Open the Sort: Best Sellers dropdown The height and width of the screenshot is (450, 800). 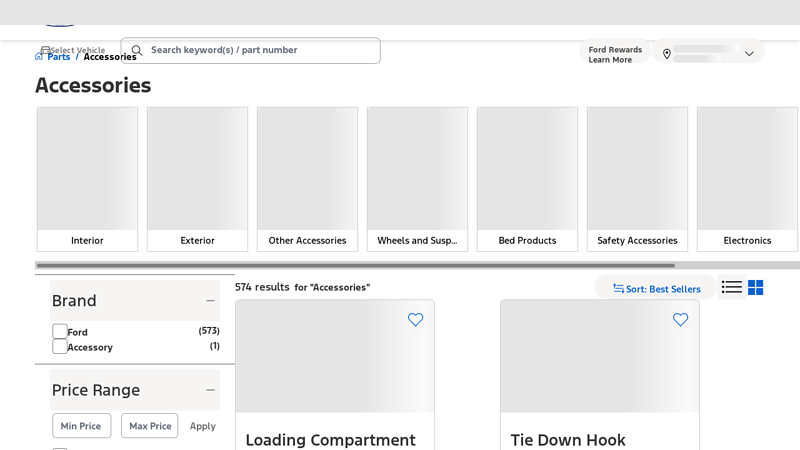coord(656,288)
